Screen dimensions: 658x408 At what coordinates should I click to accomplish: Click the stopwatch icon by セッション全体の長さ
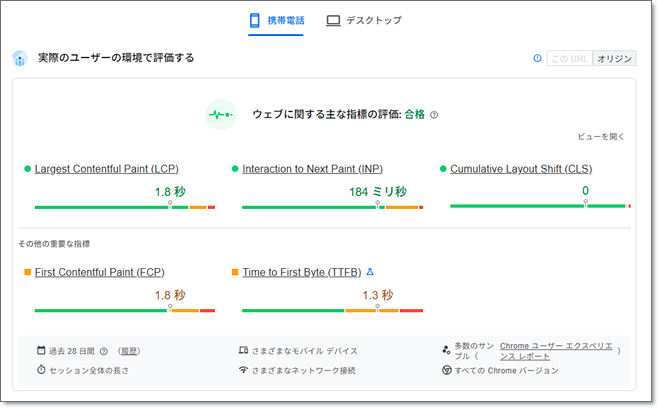(41, 370)
